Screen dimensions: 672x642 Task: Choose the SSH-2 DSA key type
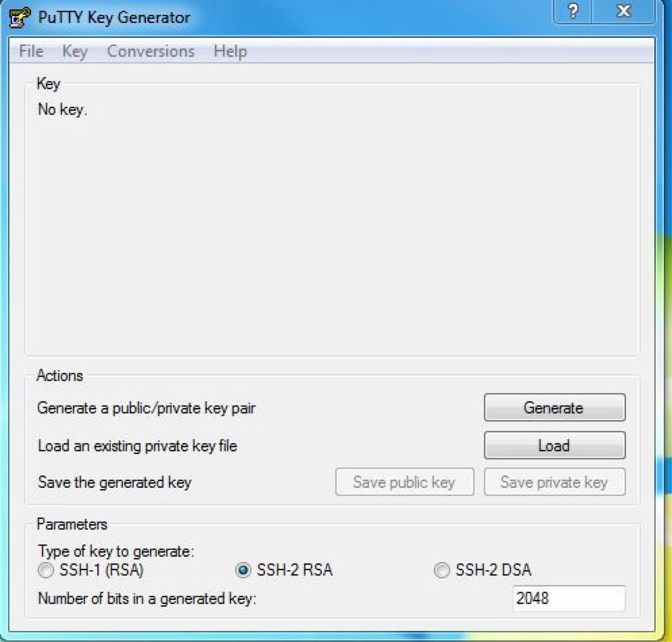coord(442,570)
